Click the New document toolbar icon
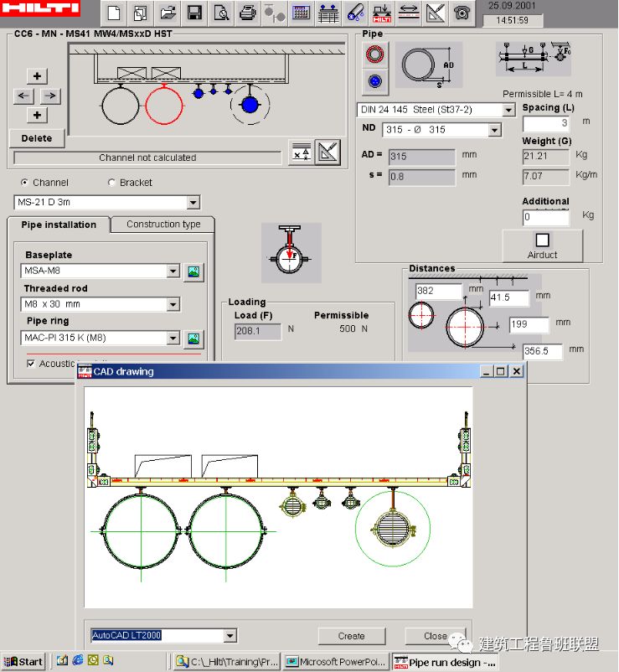The height and width of the screenshot is (672, 619). pyautogui.click(x=114, y=13)
